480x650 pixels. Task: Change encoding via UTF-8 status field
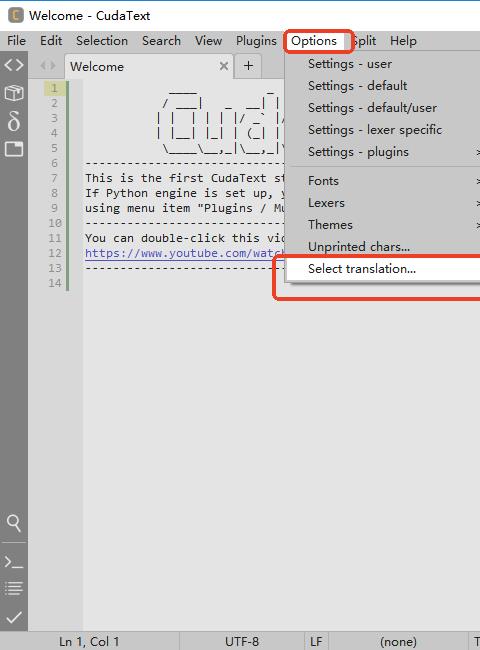(242, 641)
